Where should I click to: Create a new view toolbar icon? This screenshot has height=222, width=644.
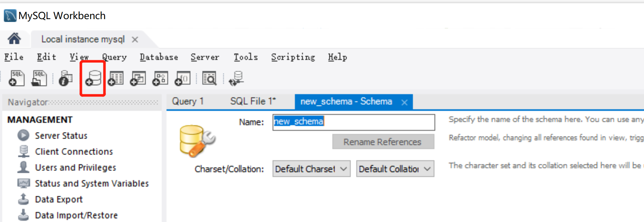[138, 78]
